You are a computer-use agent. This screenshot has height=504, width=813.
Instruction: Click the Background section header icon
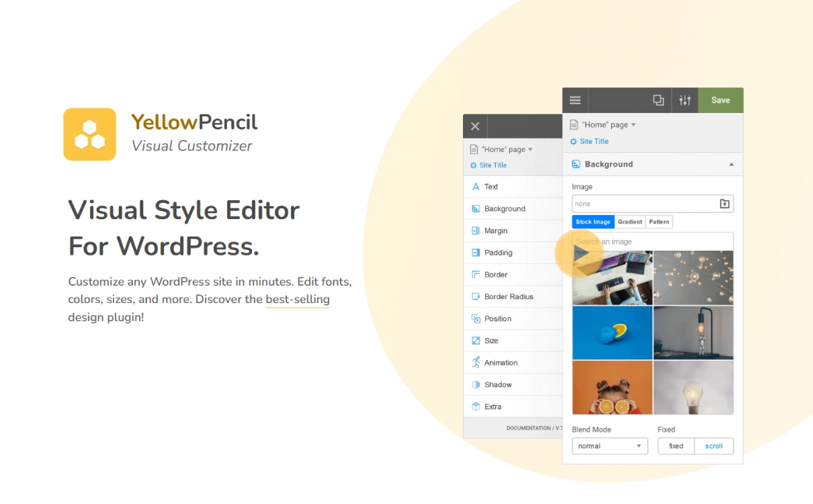tap(576, 164)
